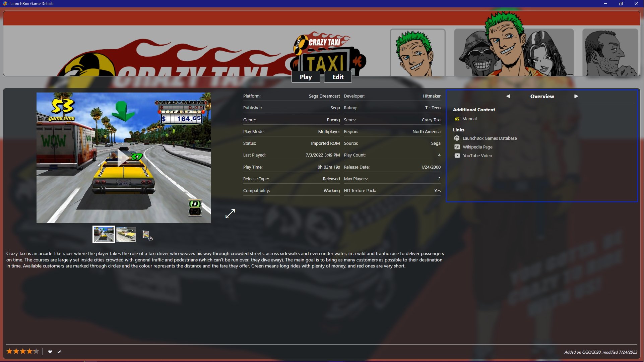Screen dimensions: 644x362
Task: Set rating to five stars
Action: pos(36,351)
